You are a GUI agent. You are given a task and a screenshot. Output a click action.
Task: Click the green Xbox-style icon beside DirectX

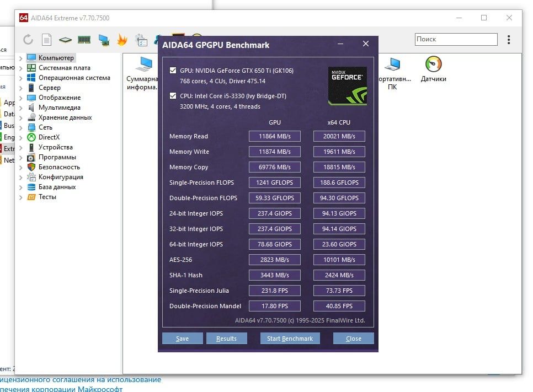point(31,137)
